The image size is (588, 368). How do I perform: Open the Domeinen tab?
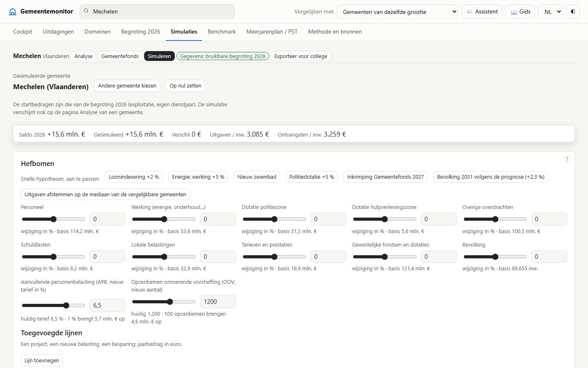(98, 31)
